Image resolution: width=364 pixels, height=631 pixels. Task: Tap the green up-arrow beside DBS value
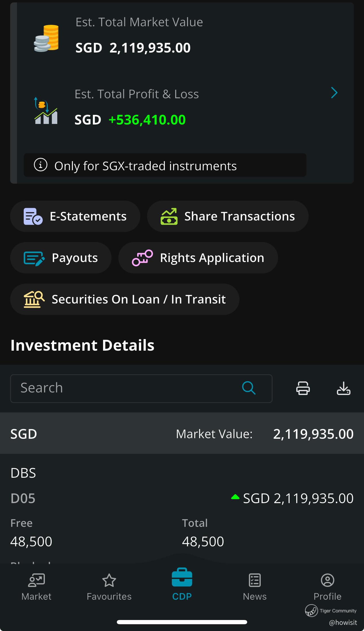(x=235, y=497)
